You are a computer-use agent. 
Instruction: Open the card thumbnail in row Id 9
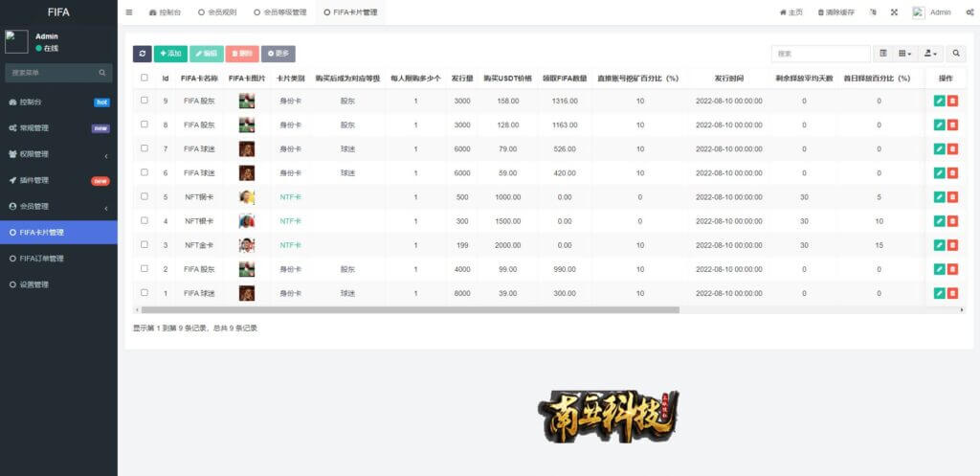click(247, 101)
